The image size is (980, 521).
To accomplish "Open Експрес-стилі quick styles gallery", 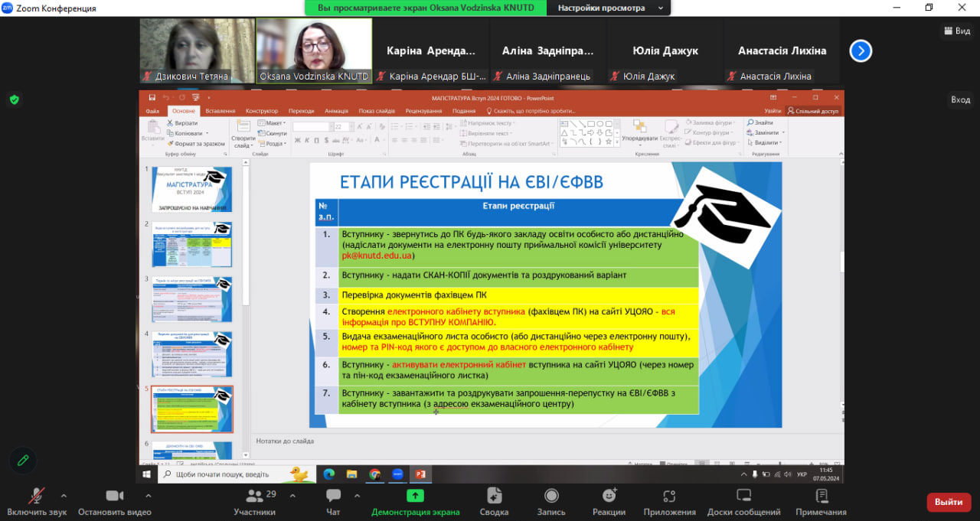I will point(670,133).
